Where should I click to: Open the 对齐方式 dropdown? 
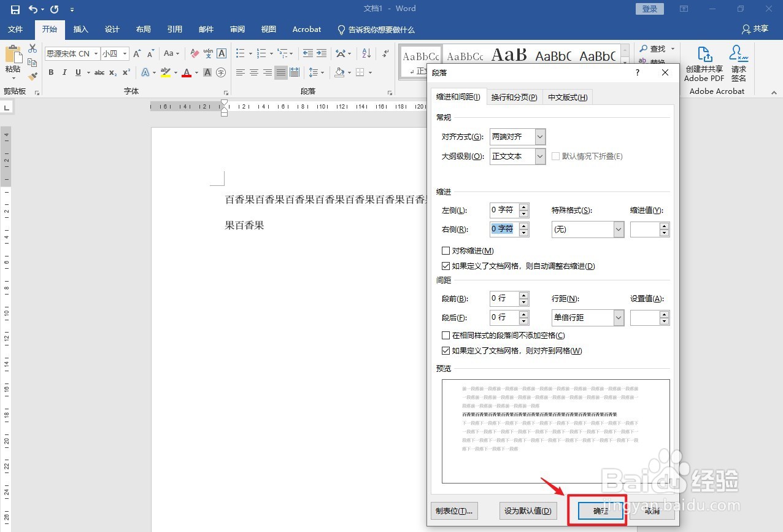pos(540,137)
